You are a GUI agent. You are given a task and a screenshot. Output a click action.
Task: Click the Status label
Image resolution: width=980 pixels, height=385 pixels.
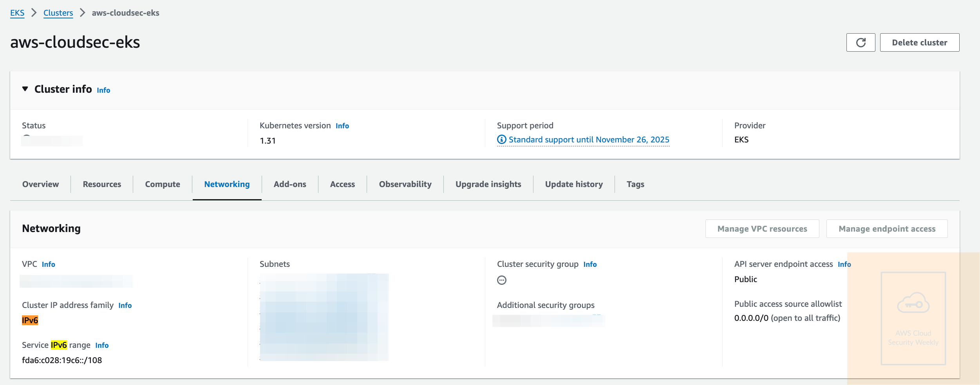[34, 126]
